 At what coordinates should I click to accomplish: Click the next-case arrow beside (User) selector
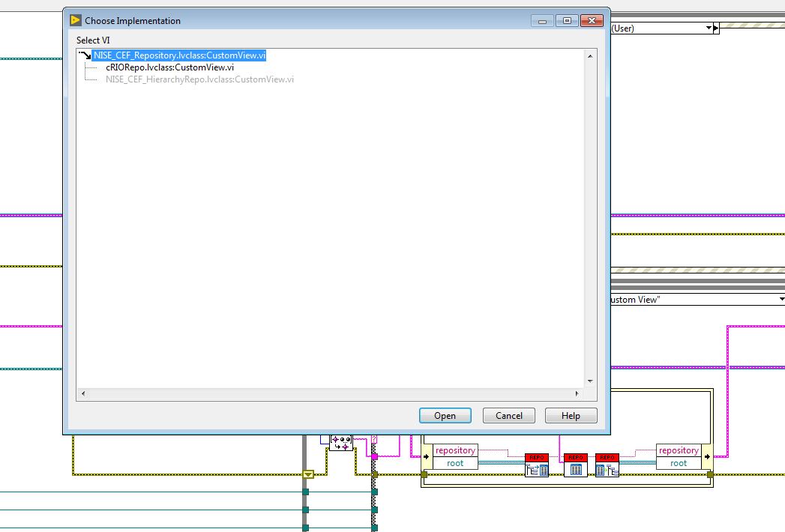pyautogui.click(x=717, y=28)
